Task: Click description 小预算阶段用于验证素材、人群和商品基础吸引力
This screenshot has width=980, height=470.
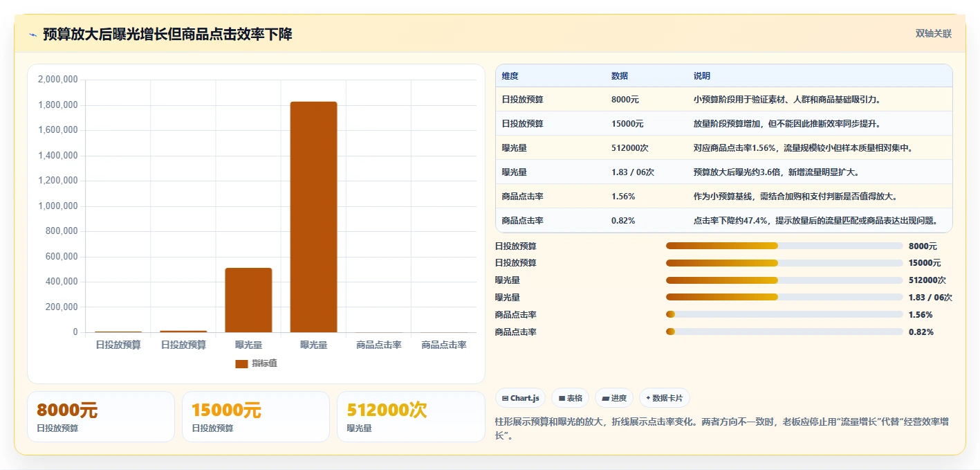Action: click(x=787, y=100)
